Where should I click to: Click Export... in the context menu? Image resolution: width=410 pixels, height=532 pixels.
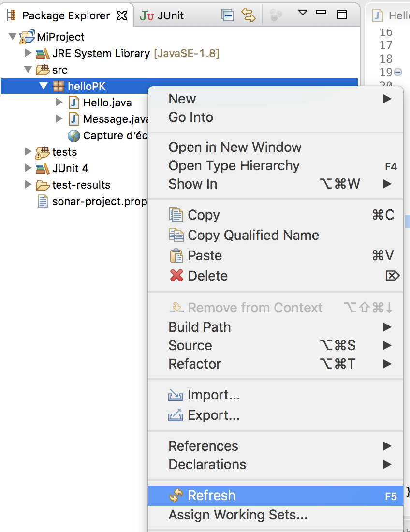[x=213, y=415]
